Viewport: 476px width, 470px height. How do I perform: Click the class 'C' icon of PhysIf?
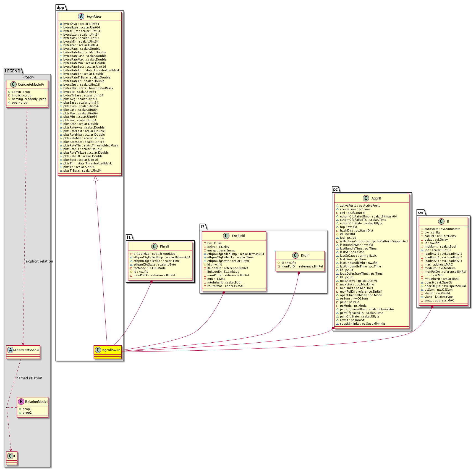(154, 246)
